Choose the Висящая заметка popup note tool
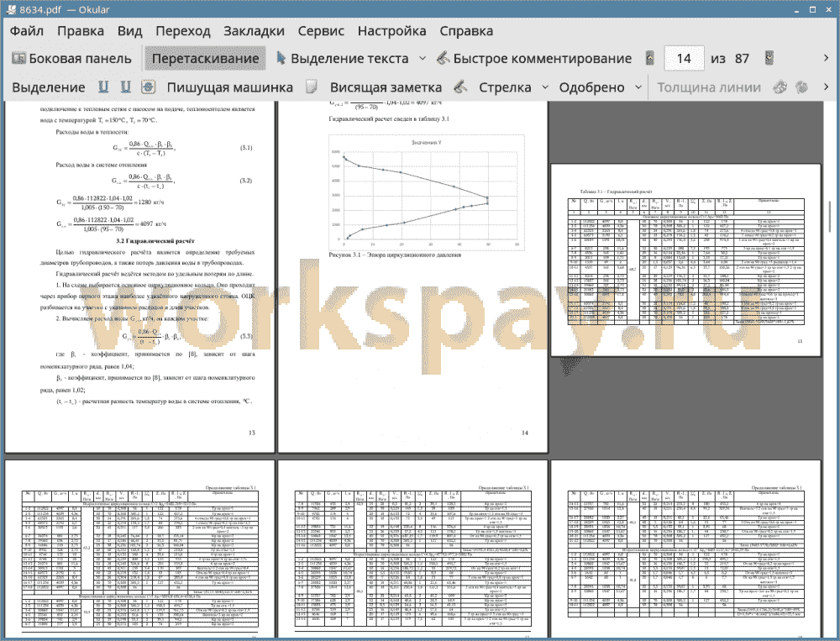 click(x=386, y=87)
